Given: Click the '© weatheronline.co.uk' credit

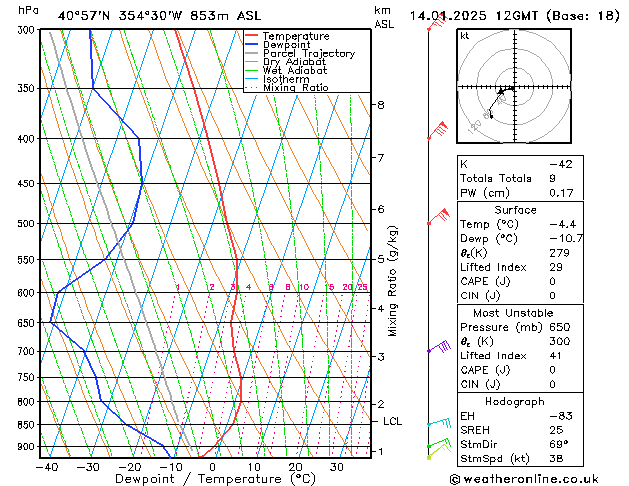Looking at the screenshot, I should point(524,479).
